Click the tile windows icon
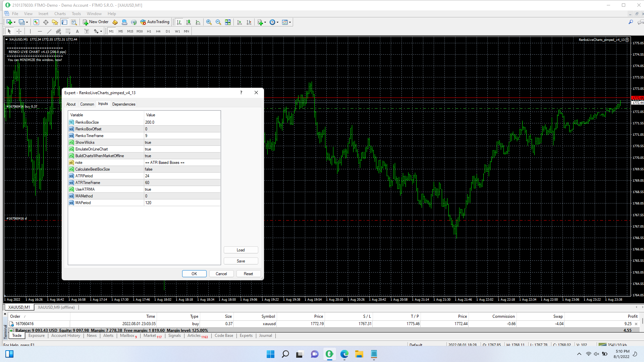This screenshot has width=644, height=362. [228, 22]
